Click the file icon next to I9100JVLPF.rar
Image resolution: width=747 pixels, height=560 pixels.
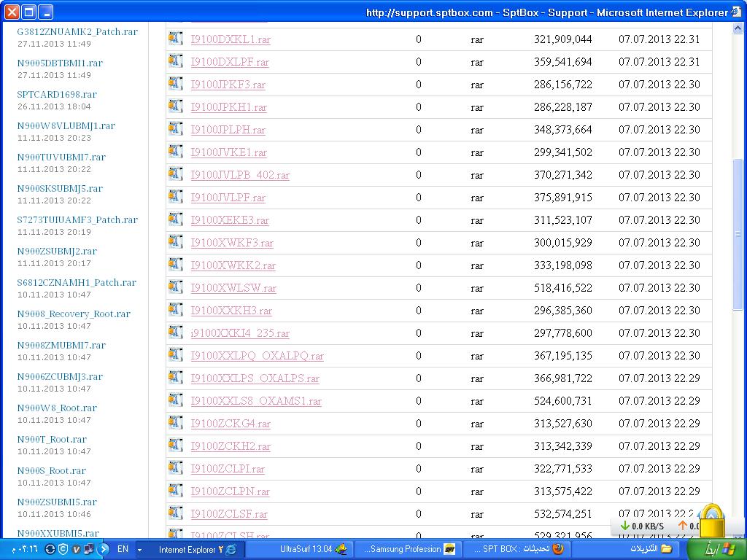pos(175,196)
